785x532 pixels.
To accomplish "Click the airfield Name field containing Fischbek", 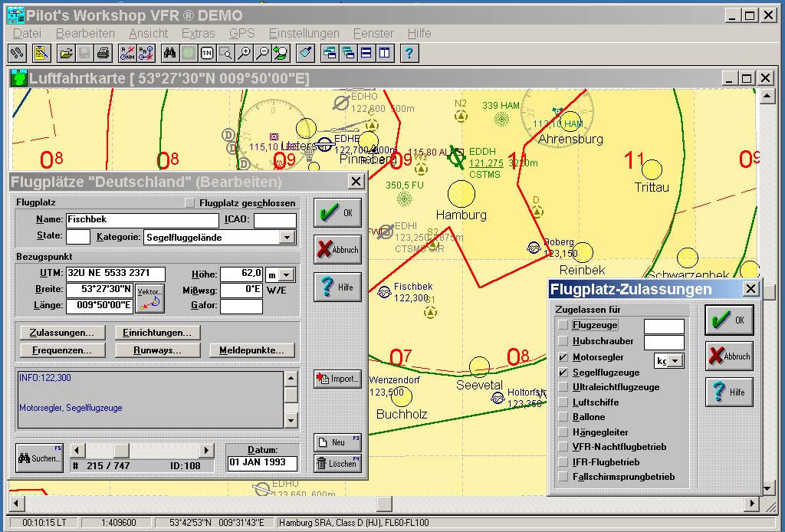I will point(142,220).
